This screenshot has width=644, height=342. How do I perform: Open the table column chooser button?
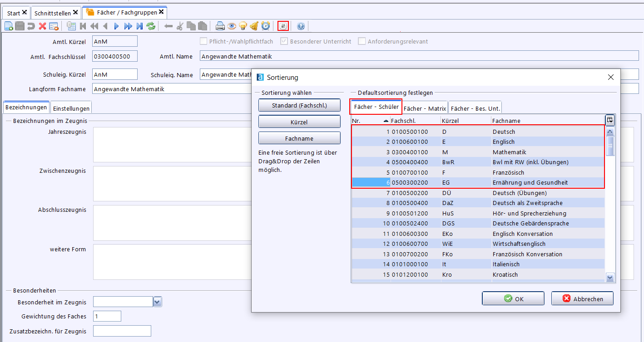[610, 120]
